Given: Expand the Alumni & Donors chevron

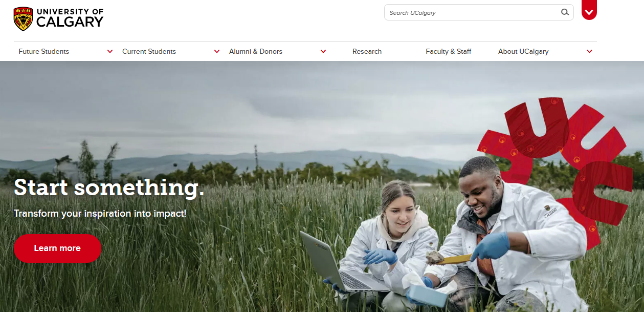Looking at the screenshot, I should (323, 51).
